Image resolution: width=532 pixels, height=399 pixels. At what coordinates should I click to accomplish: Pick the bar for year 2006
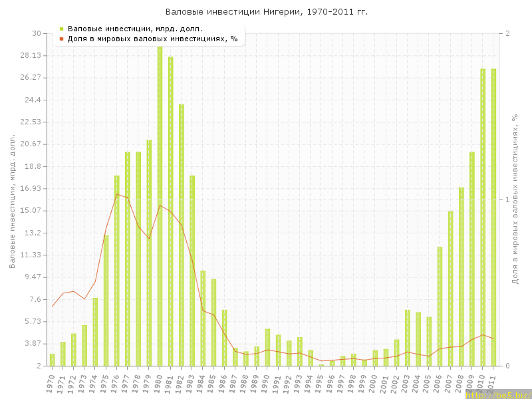tap(440, 306)
